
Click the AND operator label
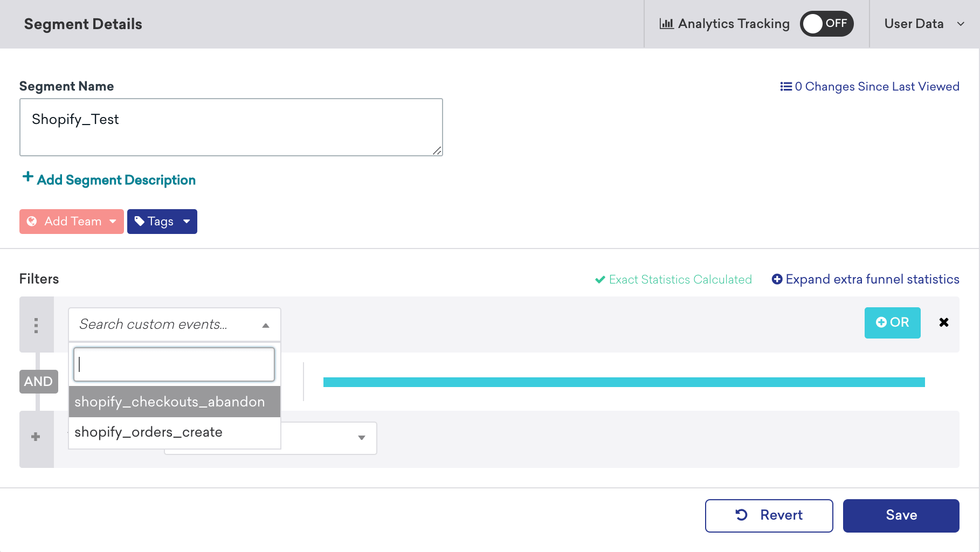(39, 382)
